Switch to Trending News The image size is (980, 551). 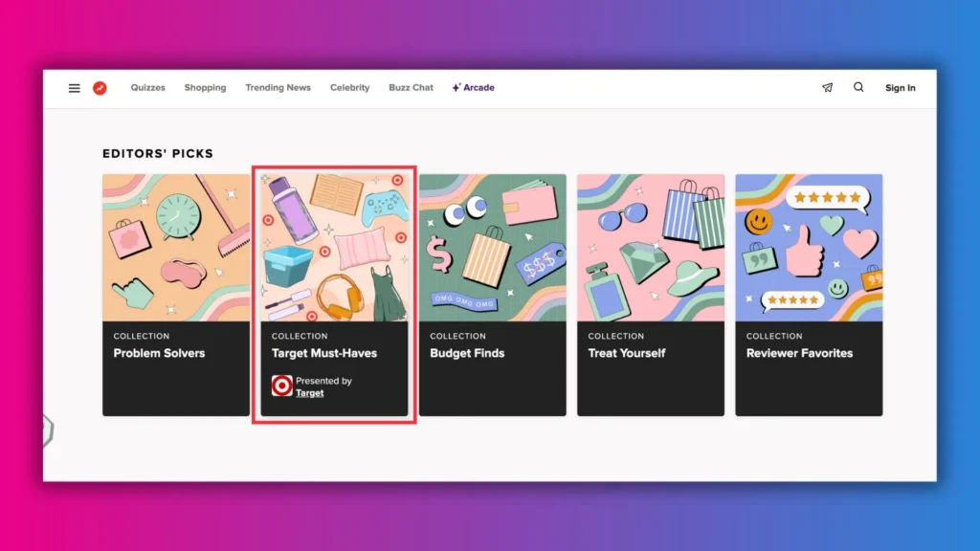tap(278, 87)
